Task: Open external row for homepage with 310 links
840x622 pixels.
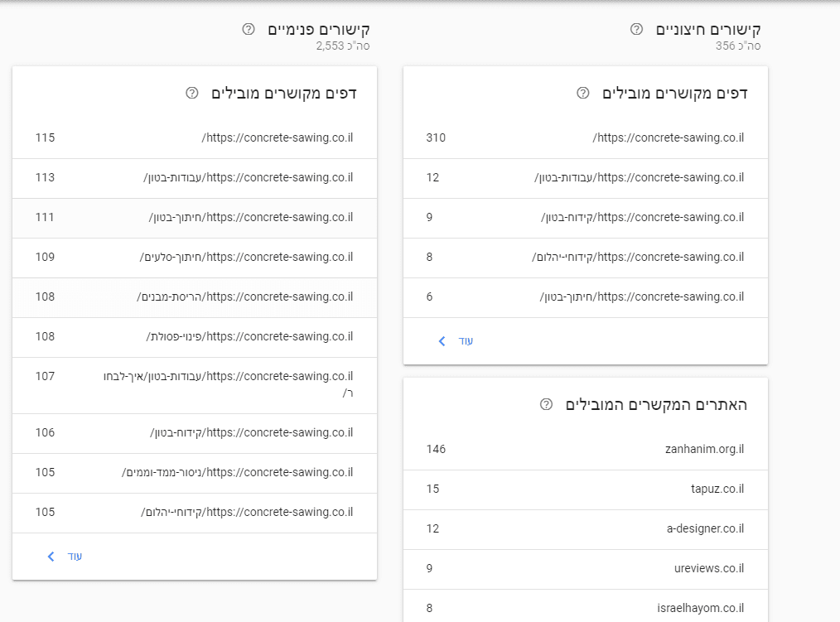Action: click(x=586, y=138)
